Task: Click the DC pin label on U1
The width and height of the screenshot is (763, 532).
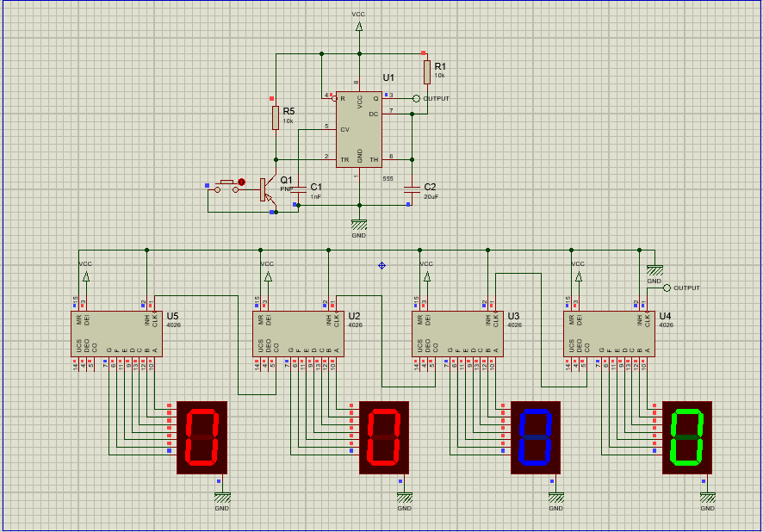Action: pyautogui.click(x=374, y=114)
